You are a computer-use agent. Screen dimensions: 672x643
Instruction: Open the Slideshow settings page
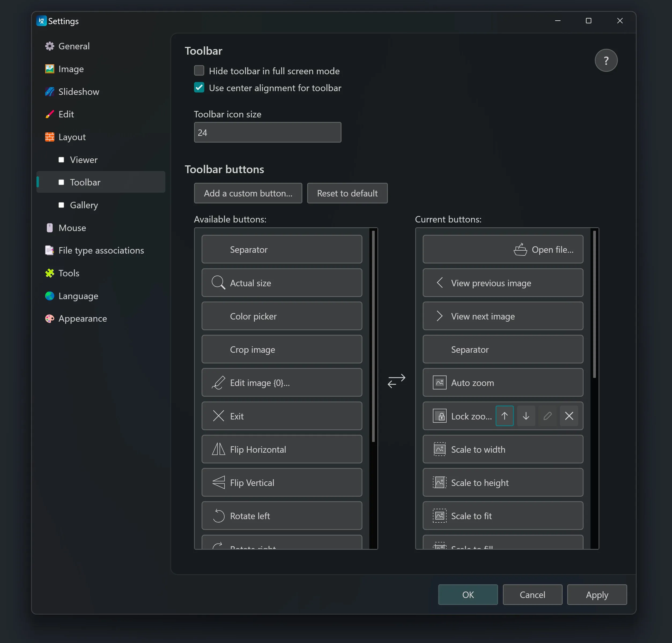tap(79, 91)
